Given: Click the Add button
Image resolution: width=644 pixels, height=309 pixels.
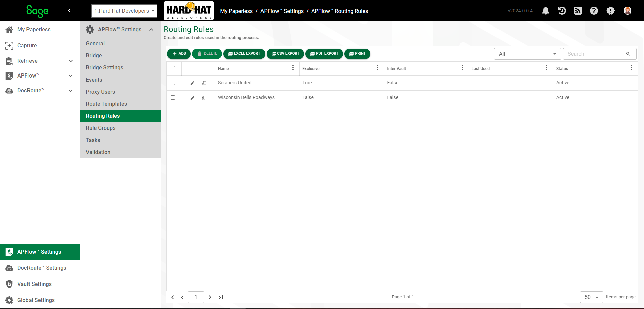Looking at the screenshot, I should pos(179,54).
